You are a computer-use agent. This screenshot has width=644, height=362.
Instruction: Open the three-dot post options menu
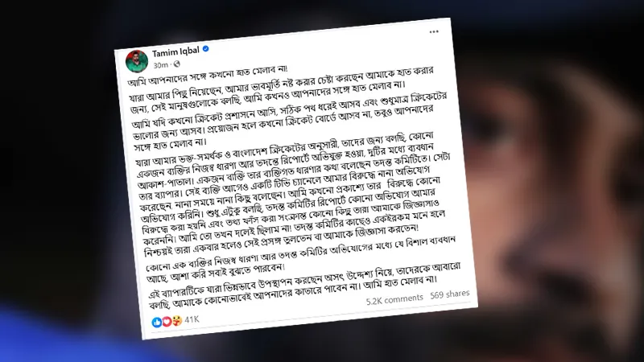434,31
